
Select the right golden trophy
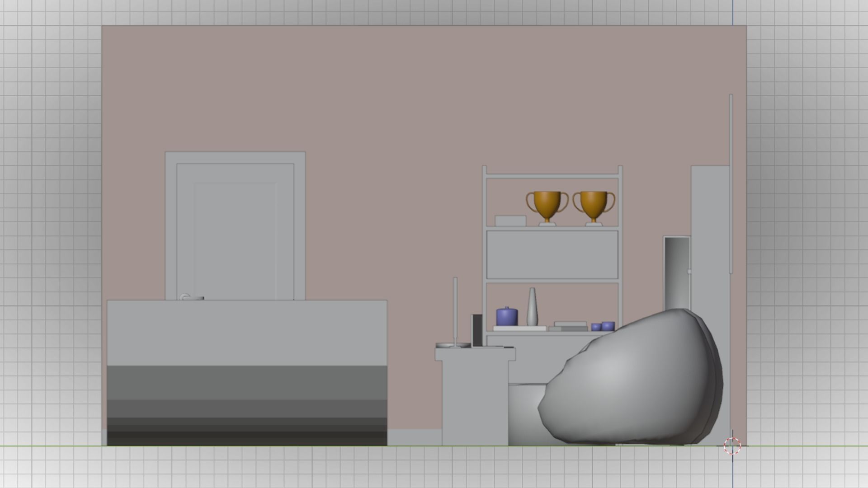click(x=594, y=208)
